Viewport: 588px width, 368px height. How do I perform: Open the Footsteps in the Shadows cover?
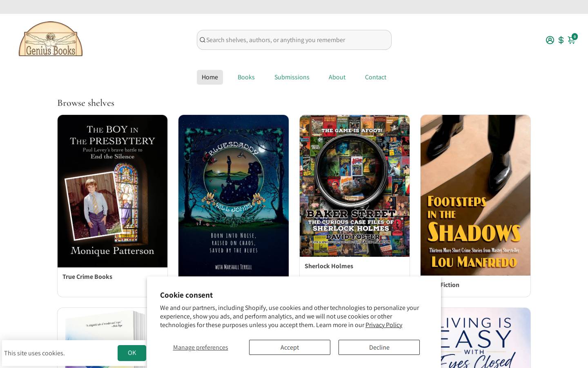(x=476, y=195)
